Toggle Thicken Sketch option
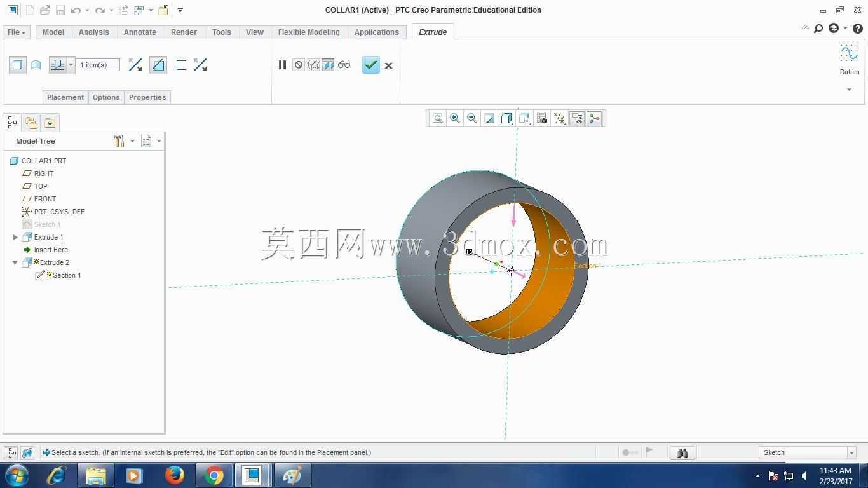Viewport: 868px width, 488px height. 181,65
